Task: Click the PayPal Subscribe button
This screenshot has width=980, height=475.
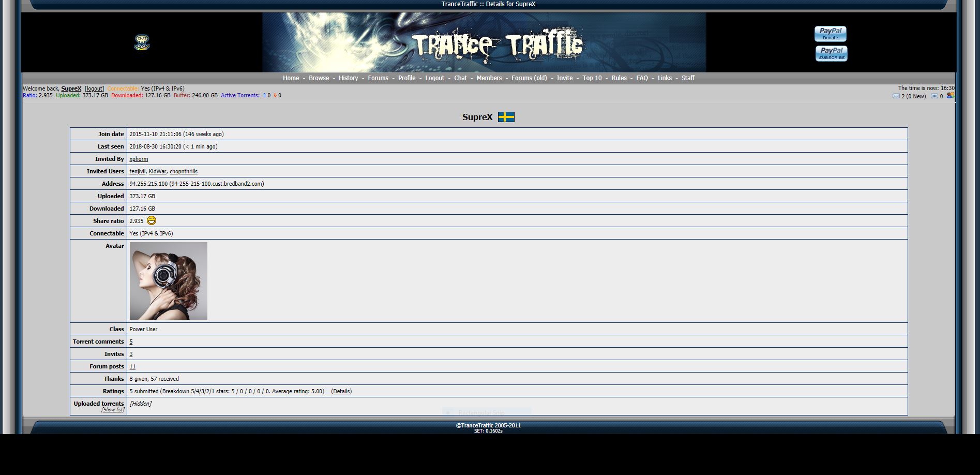Action: pos(832,53)
